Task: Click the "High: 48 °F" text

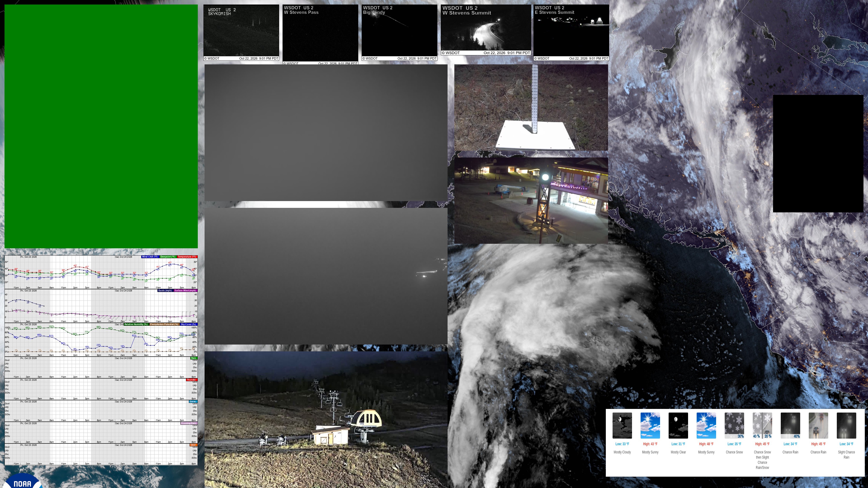Action: coord(706,444)
